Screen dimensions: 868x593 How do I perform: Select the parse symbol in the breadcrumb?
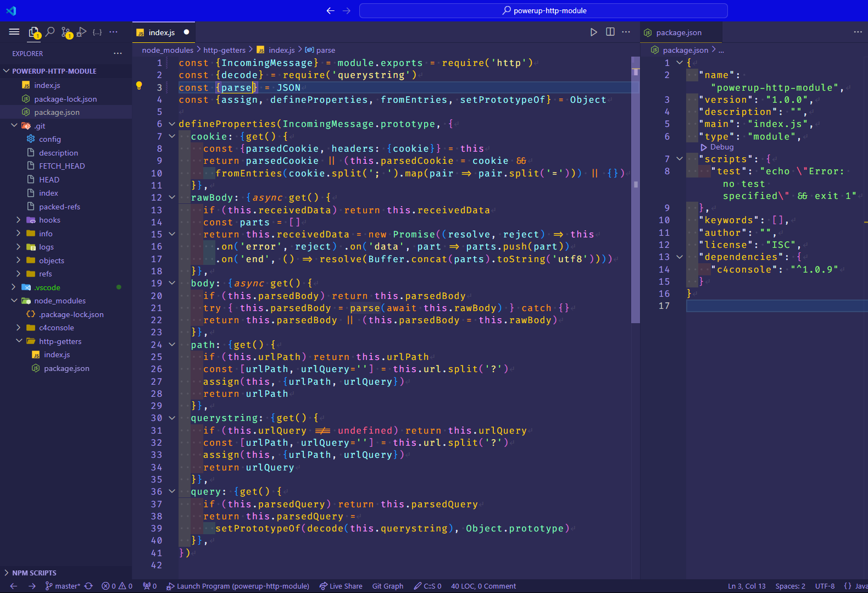320,50
